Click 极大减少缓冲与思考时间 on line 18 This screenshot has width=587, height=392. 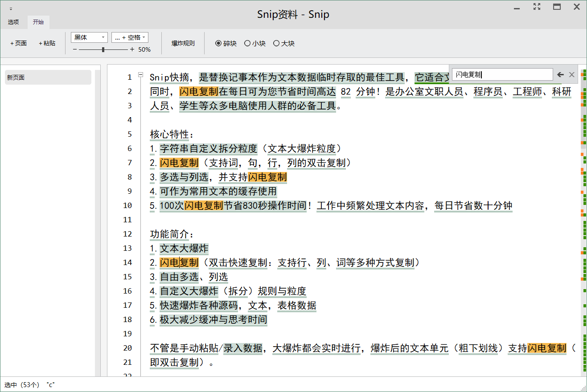tap(213, 319)
